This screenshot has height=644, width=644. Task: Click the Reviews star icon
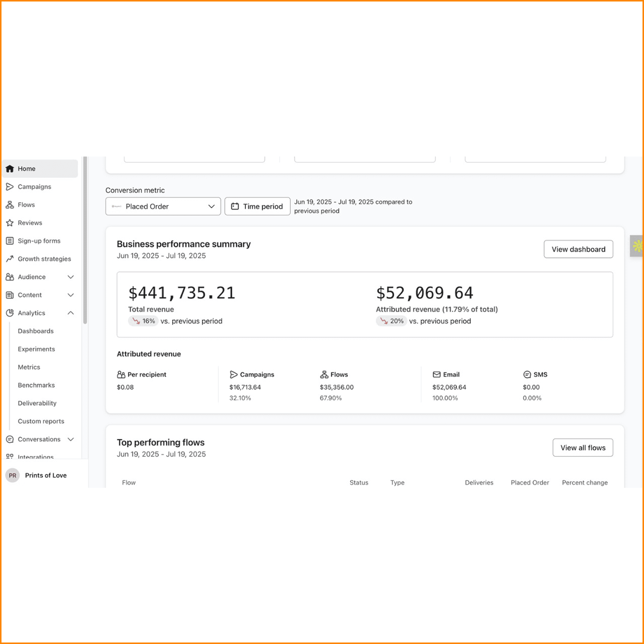pyautogui.click(x=10, y=223)
